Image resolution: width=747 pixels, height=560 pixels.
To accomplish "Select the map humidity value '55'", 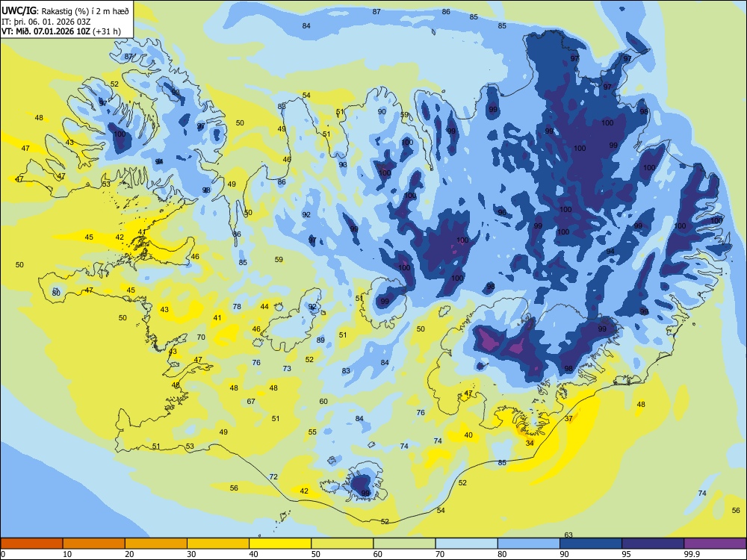I will [312, 432].
